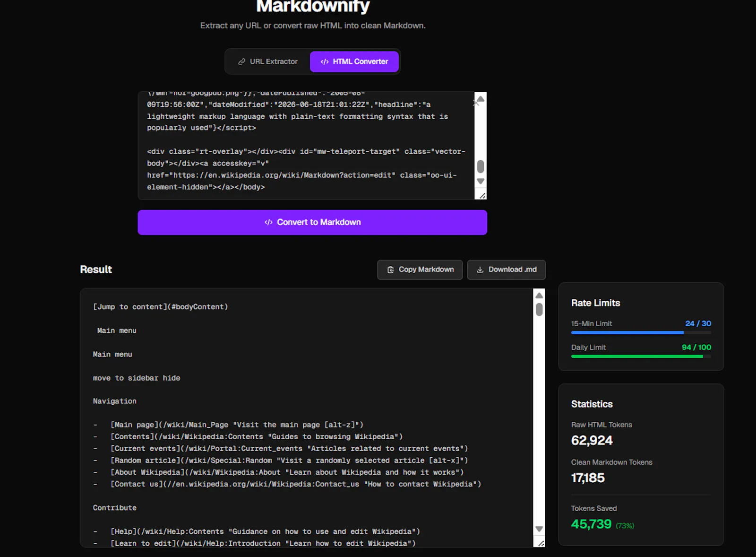Click the 'Tokens Saved' label
This screenshot has width=756, height=557.
[x=594, y=509]
